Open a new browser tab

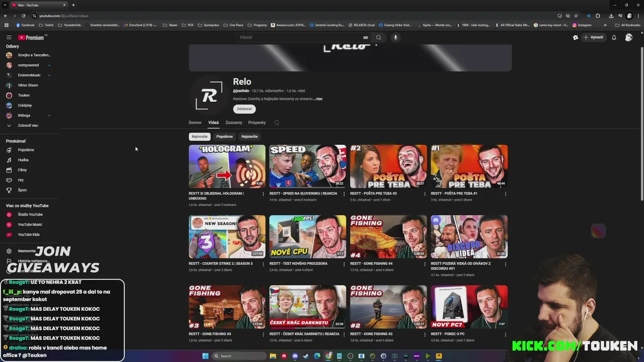[x=73, y=5]
